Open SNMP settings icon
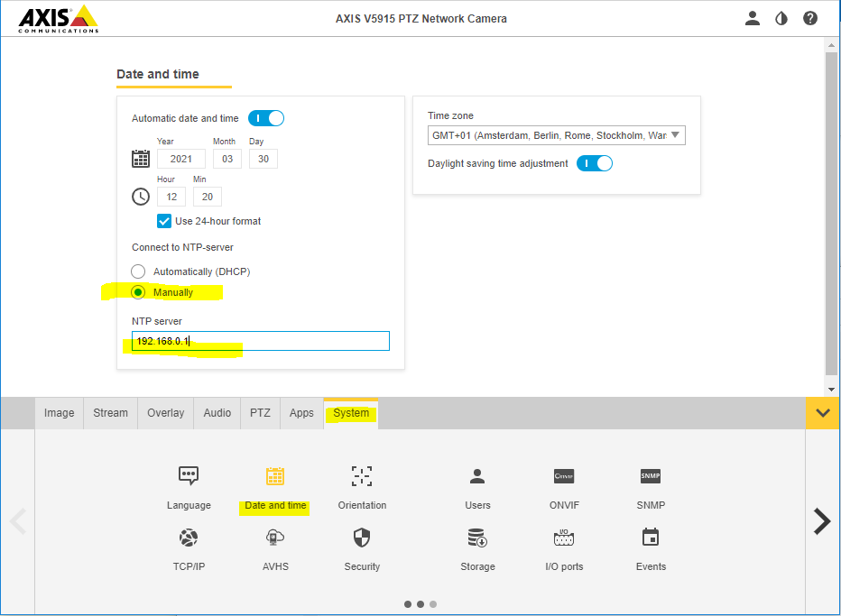Viewport: 841px width, 616px height. point(651,476)
